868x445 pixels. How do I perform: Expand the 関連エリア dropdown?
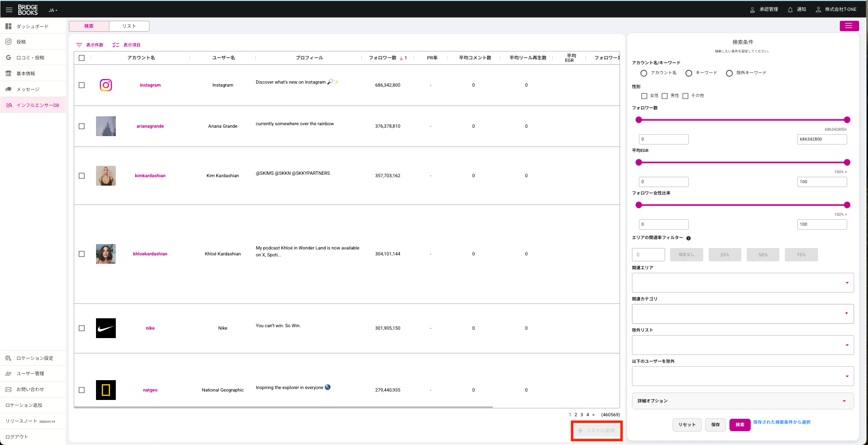click(847, 283)
